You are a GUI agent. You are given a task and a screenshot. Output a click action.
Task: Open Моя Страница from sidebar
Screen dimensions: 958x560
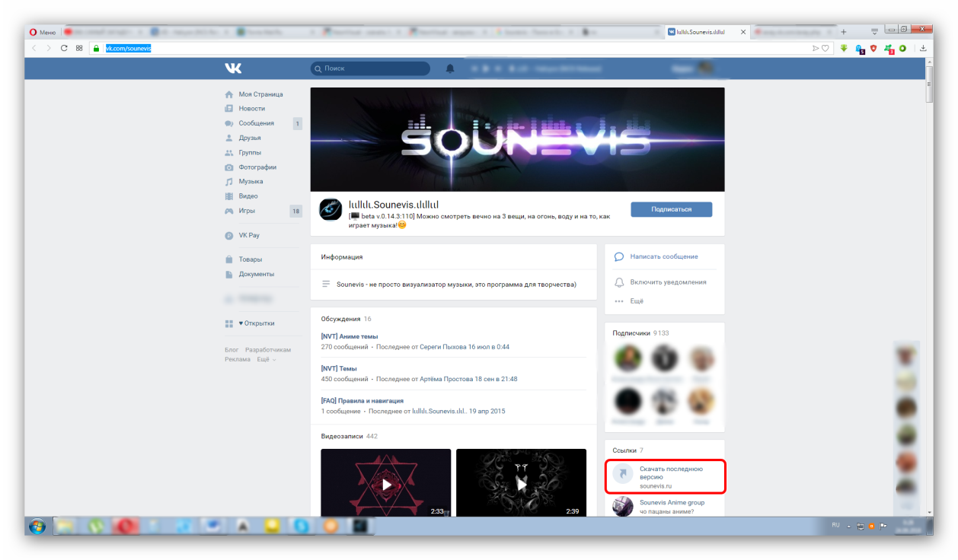click(260, 94)
